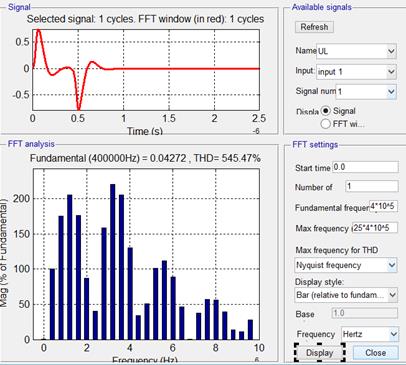Expand the Input dropdown showing input 1
406x365 pixels.
pos(356,72)
